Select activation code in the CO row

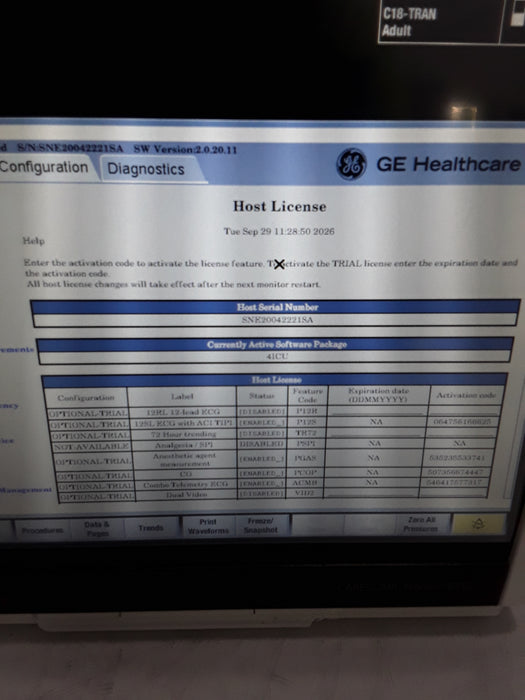point(455,472)
